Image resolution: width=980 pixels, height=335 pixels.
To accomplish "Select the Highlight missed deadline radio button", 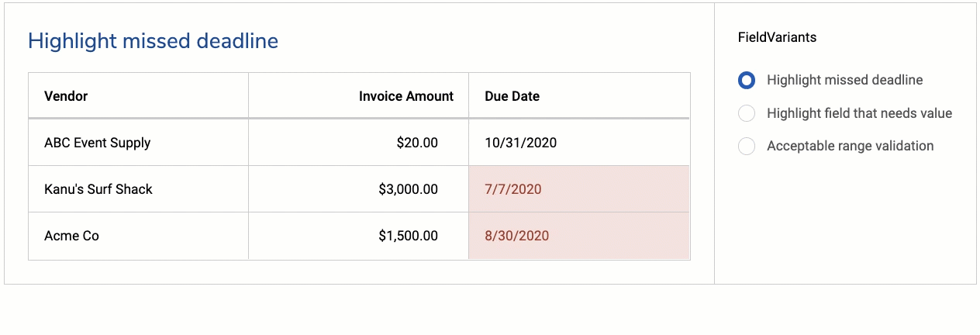I will coord(746,80).
